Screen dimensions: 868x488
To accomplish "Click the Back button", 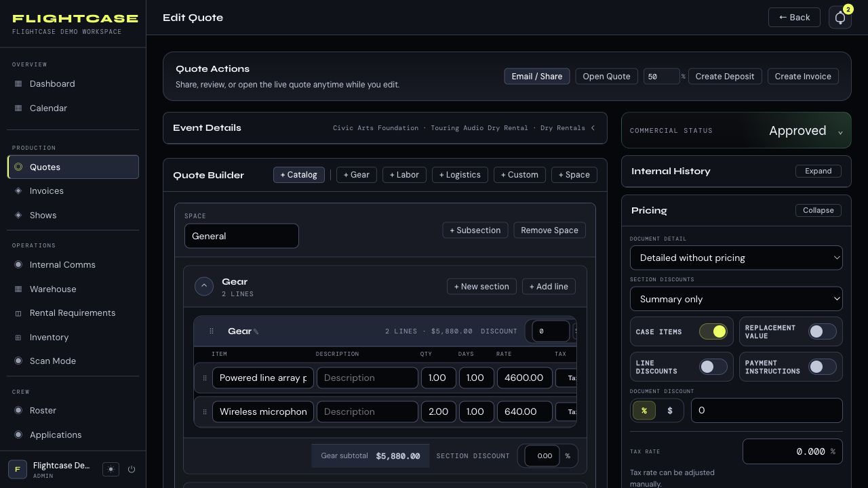I will (794, 17).
